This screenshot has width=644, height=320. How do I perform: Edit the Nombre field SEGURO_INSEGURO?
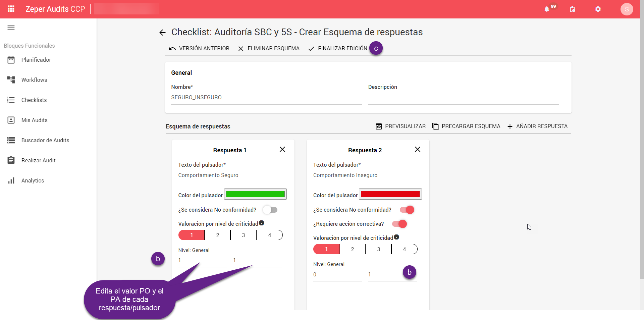pos(266,98)
